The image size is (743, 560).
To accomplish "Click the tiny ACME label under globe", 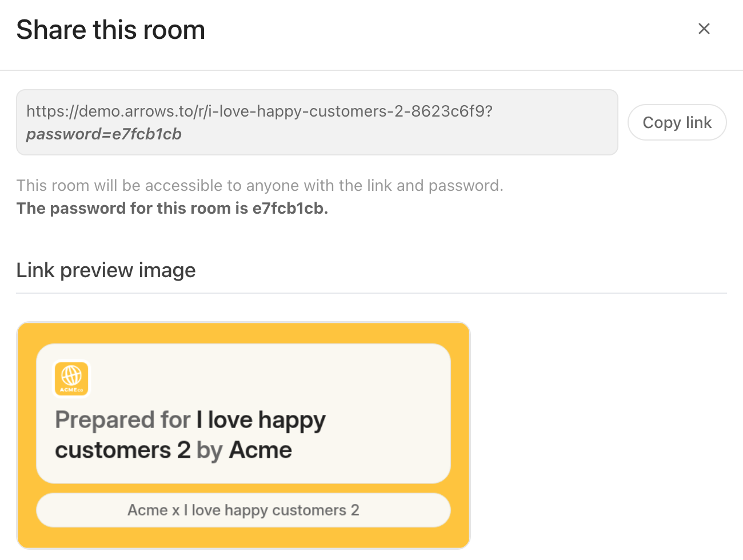I will coord(71,390).
